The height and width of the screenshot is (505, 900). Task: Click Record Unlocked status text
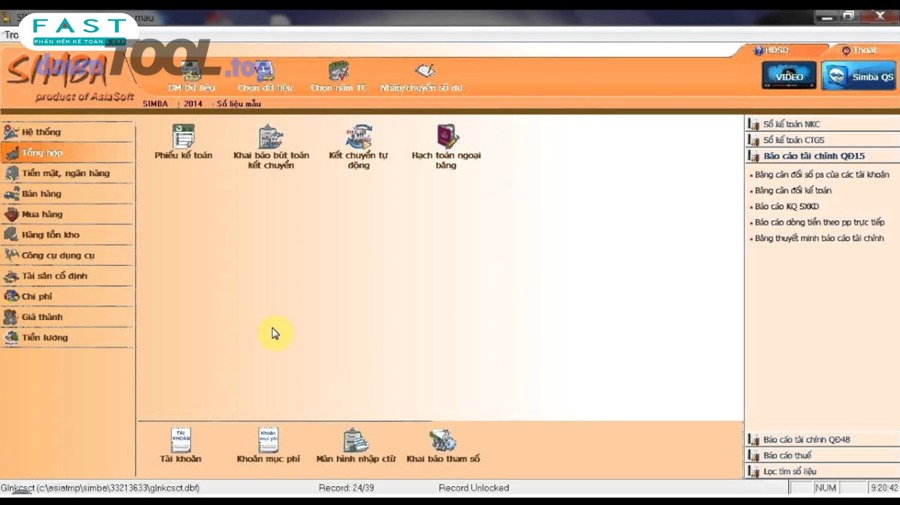pyautogui.click(x=474, y=488)
